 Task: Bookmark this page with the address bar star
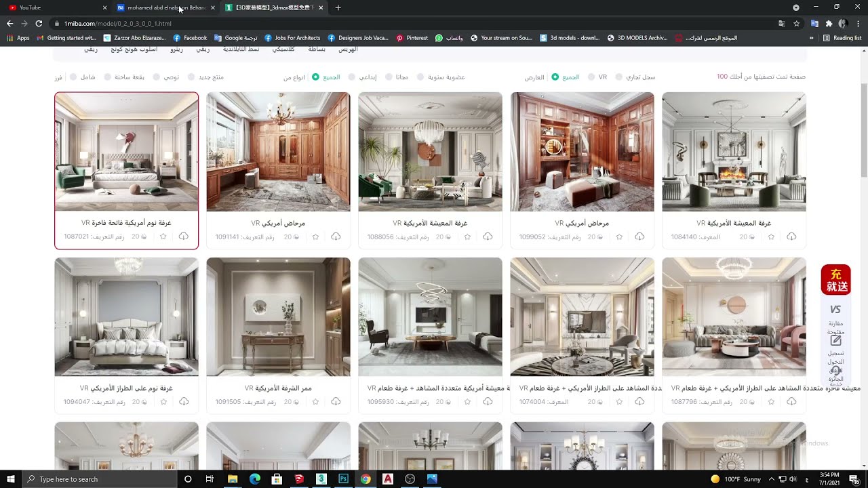click(x=797, y=23)
